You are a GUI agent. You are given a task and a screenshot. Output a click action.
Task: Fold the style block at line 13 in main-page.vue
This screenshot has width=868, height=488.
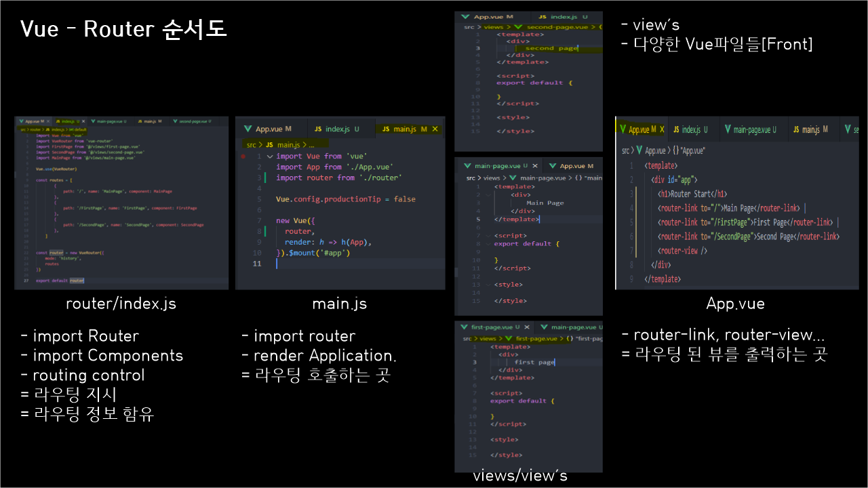pos(489,285)
